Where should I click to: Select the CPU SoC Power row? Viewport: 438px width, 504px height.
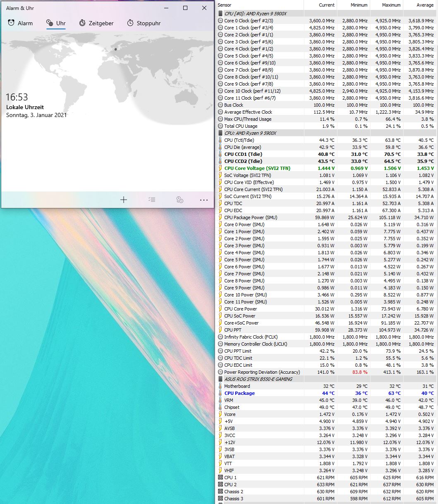pos(327,316)
